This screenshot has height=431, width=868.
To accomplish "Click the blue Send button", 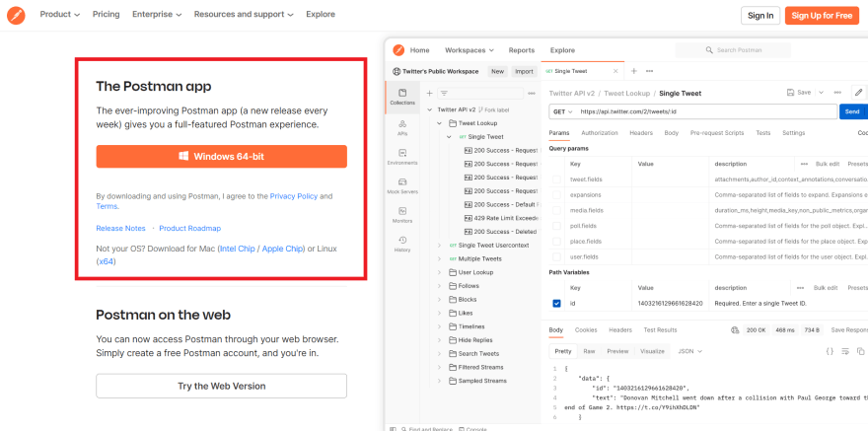I will pyautogui.click(x=851, y=111).
